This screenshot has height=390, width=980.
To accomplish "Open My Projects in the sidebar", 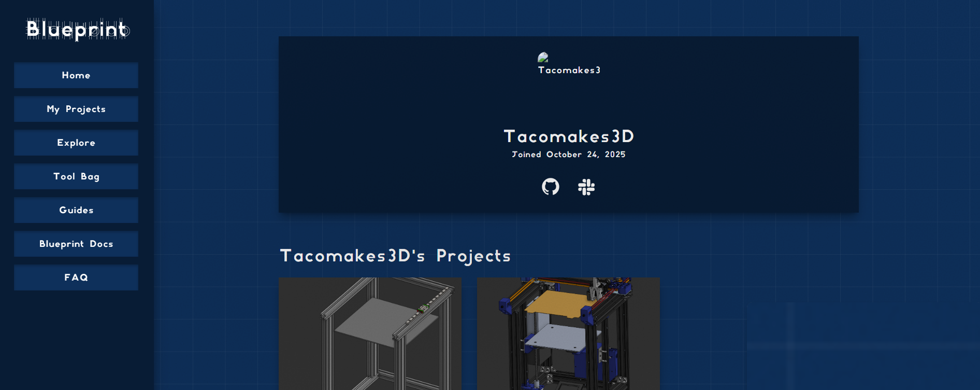I will (76, 109).
